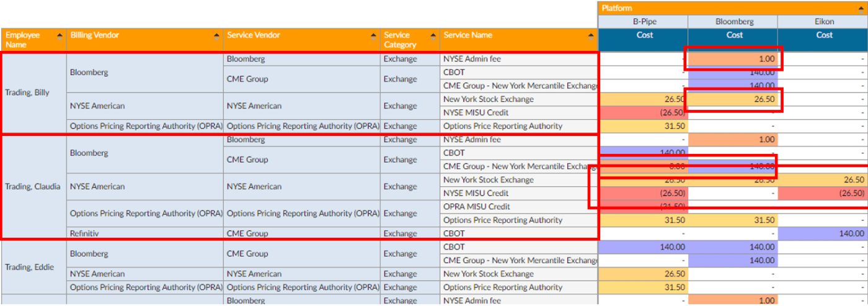Sort by the Employee Name column arrow
This screenshot has height=306, width=868.
[60, 35]
